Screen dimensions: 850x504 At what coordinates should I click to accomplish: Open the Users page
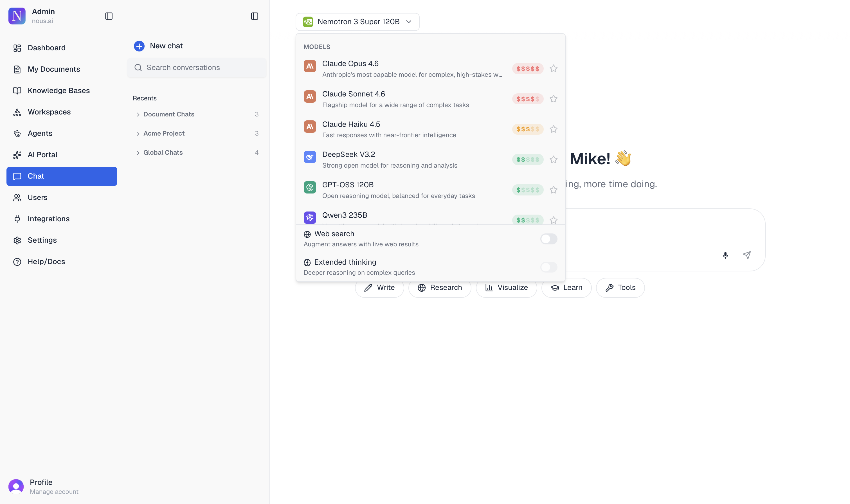pos(62,198)
